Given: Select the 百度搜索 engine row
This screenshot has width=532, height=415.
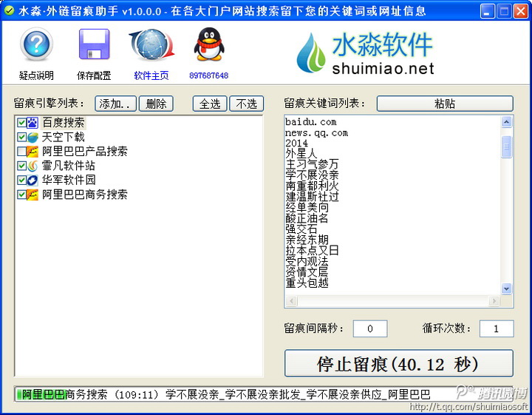Looking at the screenshot, I should [x=63, y=123].
